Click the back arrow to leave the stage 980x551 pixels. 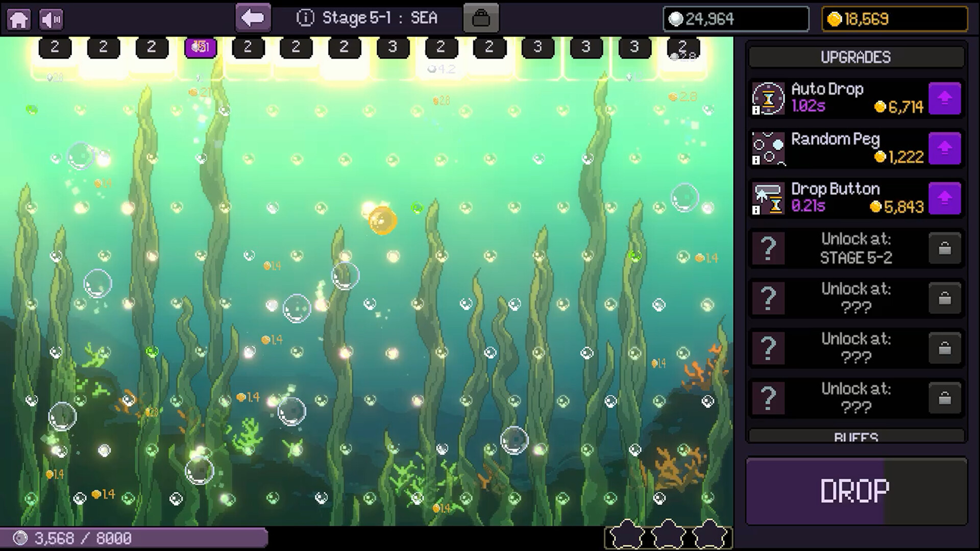point(253,18)
